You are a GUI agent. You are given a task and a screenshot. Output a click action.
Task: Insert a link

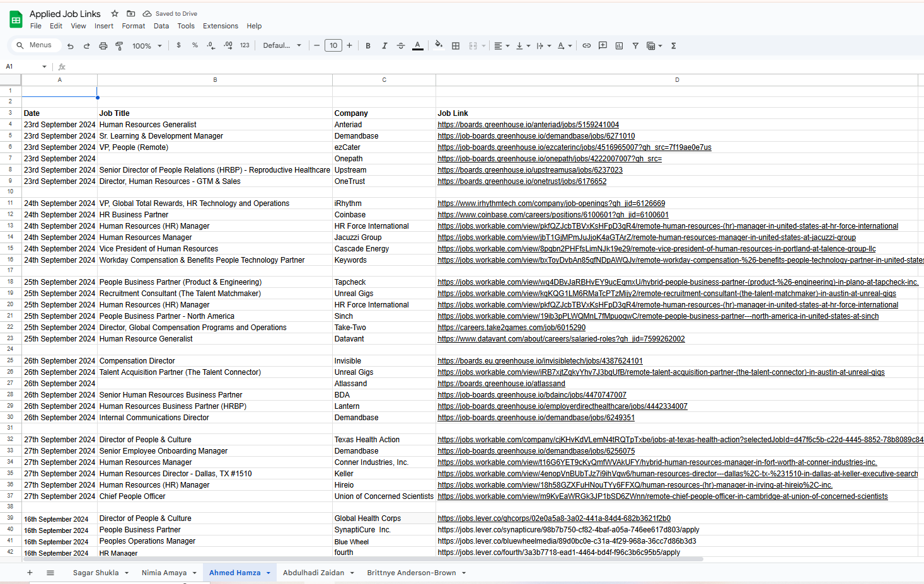[x=587, y=45]
